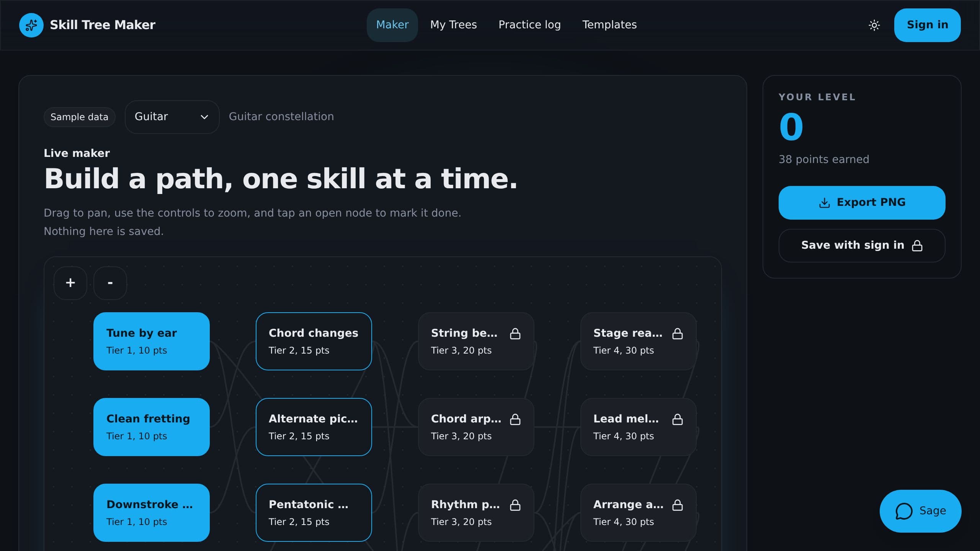Click the Sign in button
Viewport: 980px width, 551px height.
pos(927,25)
